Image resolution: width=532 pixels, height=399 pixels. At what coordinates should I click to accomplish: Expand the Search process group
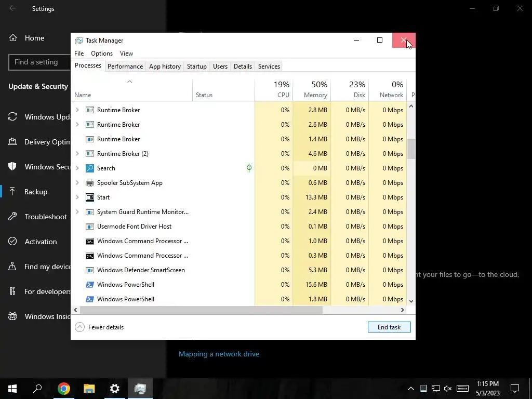(77, 168)
